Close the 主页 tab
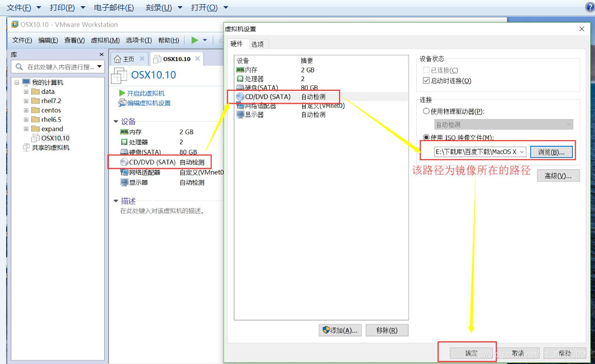Screen dimensions: 595x364 click(x=142, y=59)
